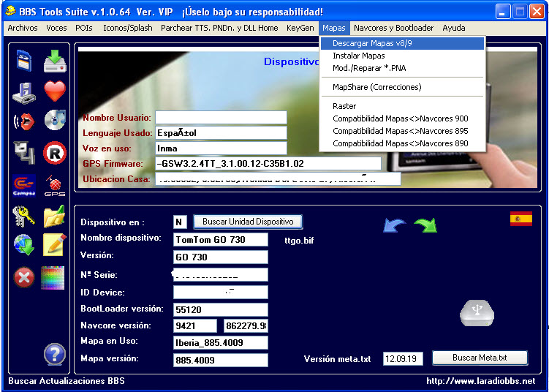Click the globe download icon
This screenshot has height=392, width=549.
coord(24,244)
